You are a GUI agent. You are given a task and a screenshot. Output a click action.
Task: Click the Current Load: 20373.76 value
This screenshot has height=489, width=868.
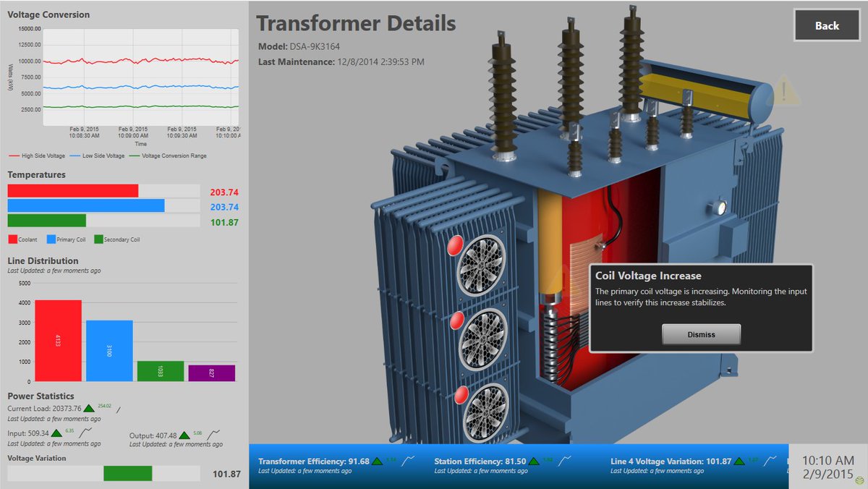pos(44,409)
